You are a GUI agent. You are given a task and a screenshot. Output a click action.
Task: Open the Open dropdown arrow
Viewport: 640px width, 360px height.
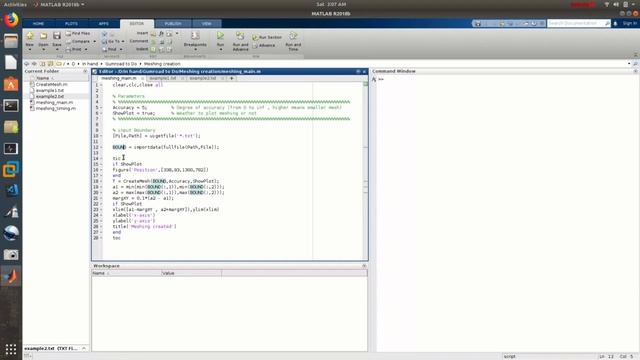coord(43,49)
